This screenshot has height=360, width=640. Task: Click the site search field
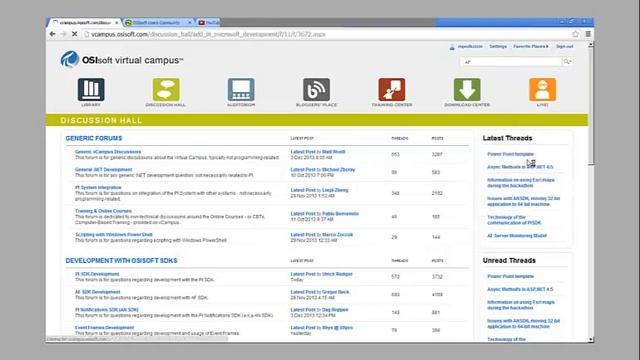point(511,62)
